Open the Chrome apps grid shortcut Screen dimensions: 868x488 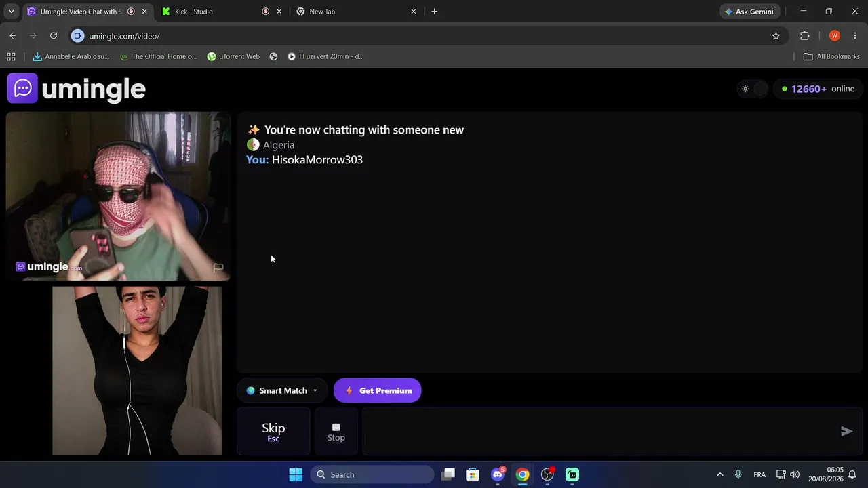(11, 56)
